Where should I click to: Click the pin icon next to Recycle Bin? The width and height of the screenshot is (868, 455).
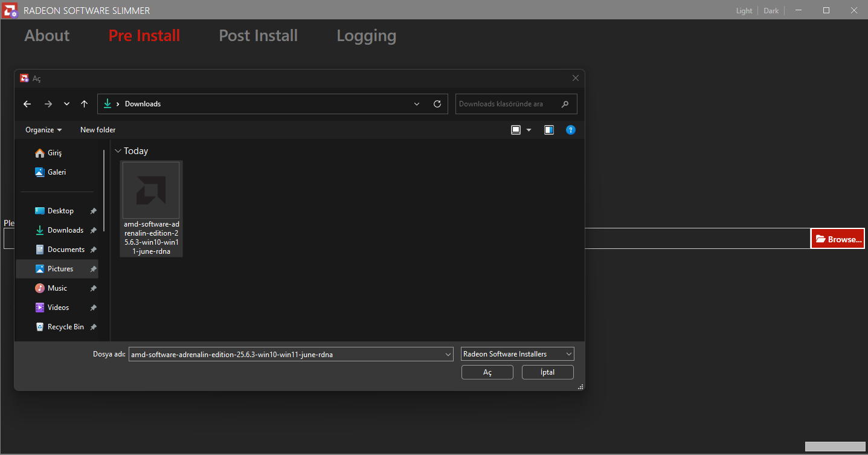(93, 327)
